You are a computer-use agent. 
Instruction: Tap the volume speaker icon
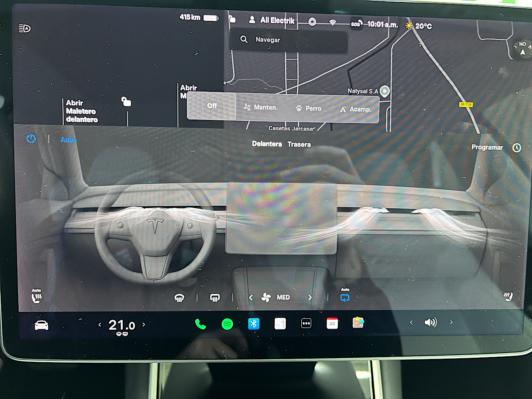point(430,322)
